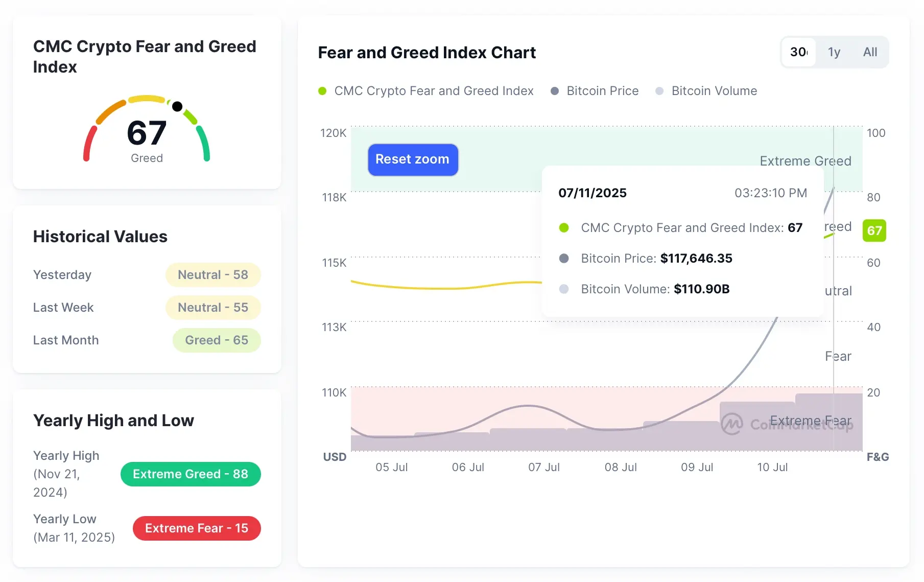Click the large 67 gauge value
The height and width of the screenshot is (582, 924).
tap(147, 133)
